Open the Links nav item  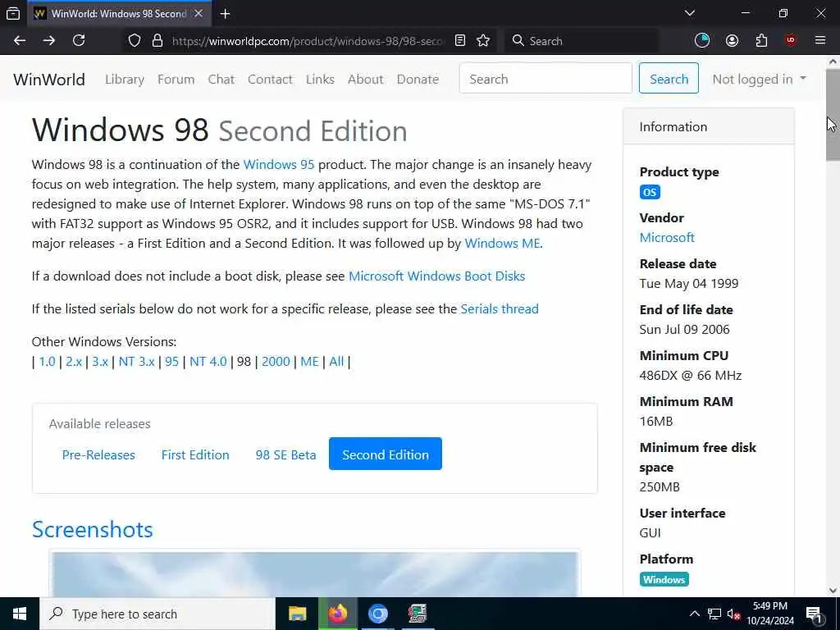click(321, 80)
